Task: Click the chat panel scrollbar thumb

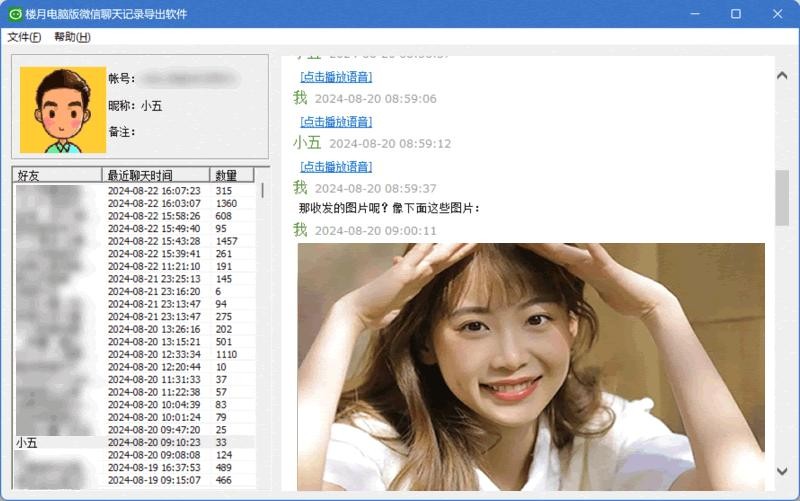Action: coord(782,198)
